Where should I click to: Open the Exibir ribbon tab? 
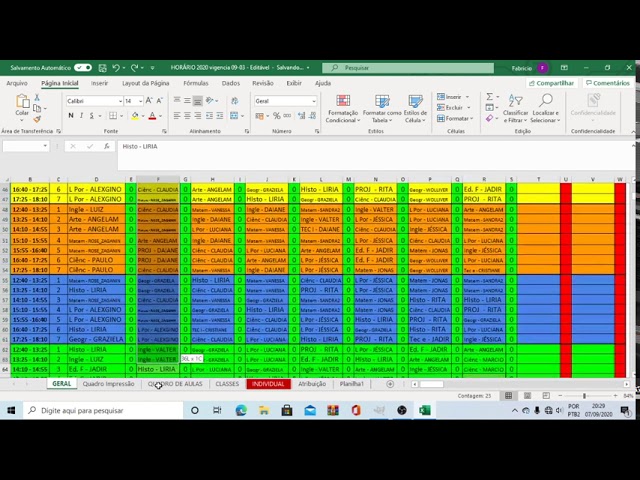click(x=294, y=83)
